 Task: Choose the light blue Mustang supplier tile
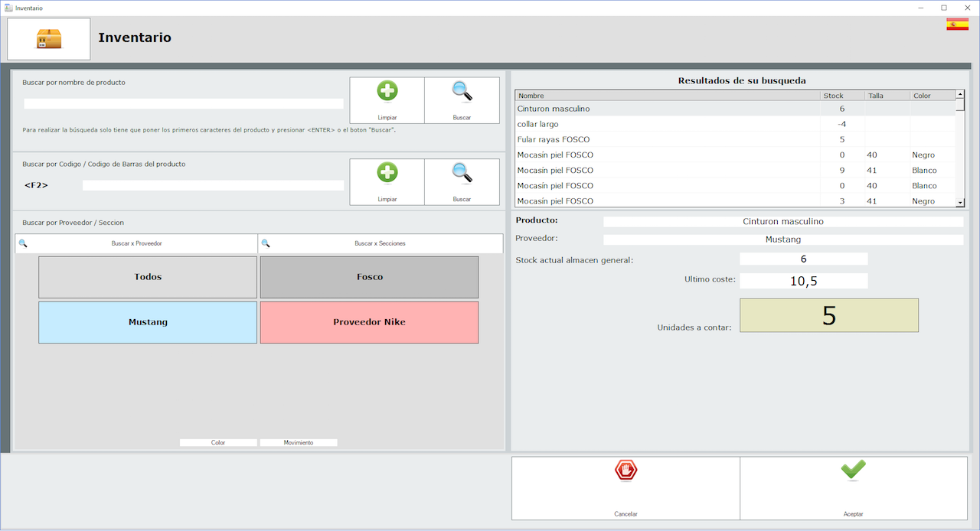tap(148, 322)
